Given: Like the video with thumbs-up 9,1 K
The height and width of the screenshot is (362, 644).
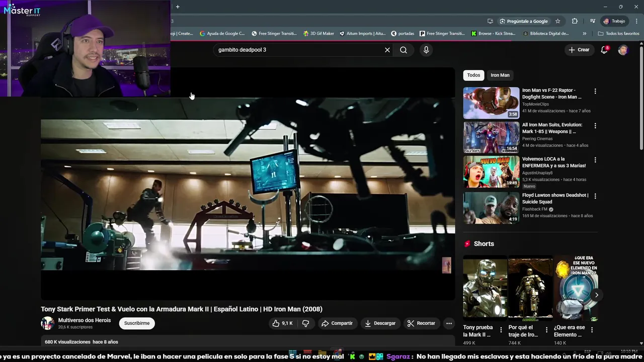Looking at the screenshot, I should pos(282,323).
